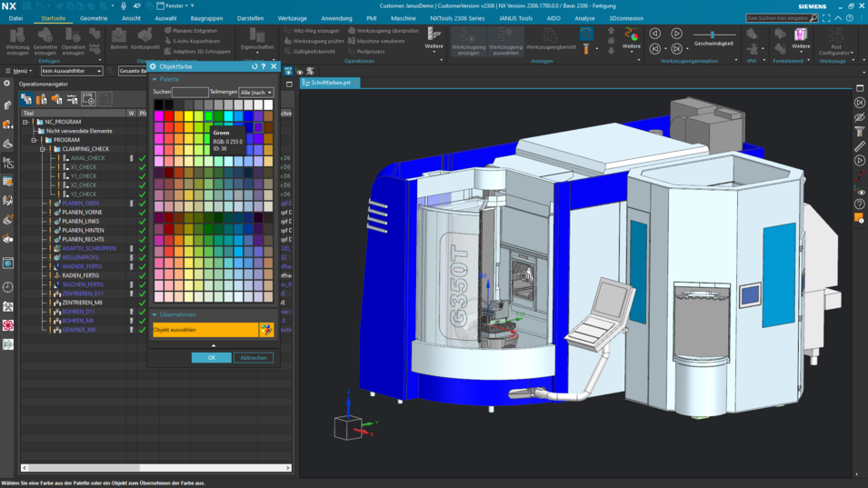
Task: Jump to next operation in animation
Action: click(x=676, y=49)
